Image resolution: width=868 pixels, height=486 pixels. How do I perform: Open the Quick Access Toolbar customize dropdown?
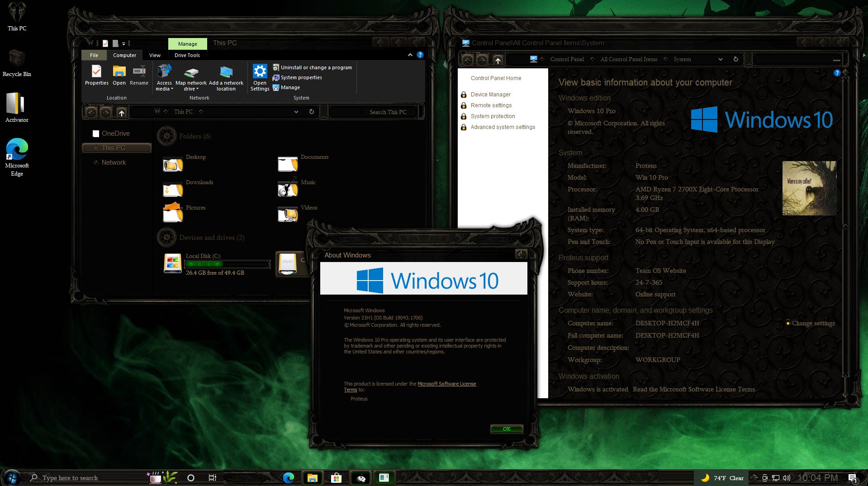(123, 44)
